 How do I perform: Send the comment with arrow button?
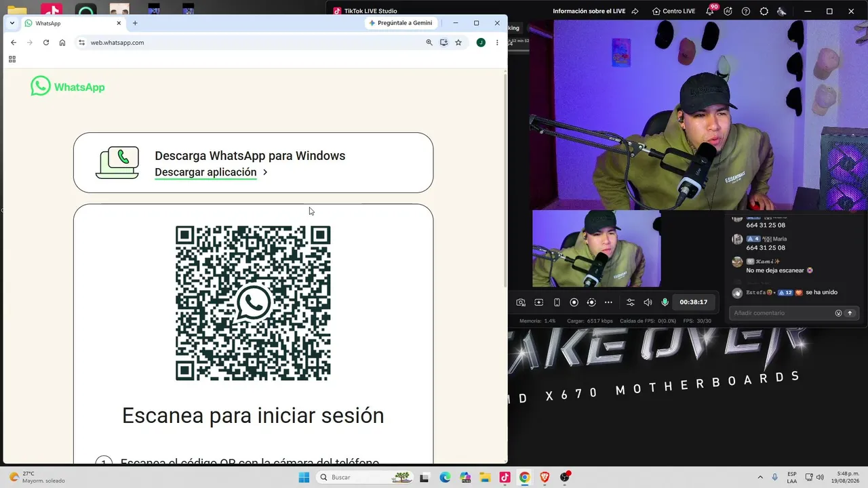[x=850, y=313]
